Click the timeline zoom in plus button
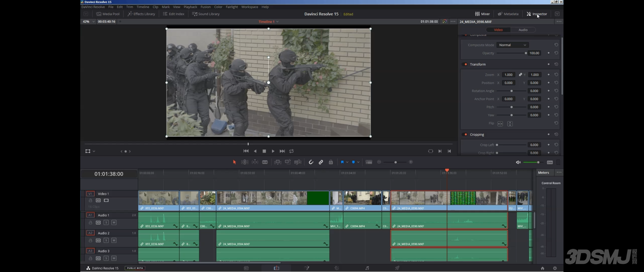This screenshot has width=644, height=272. (411, 162)
